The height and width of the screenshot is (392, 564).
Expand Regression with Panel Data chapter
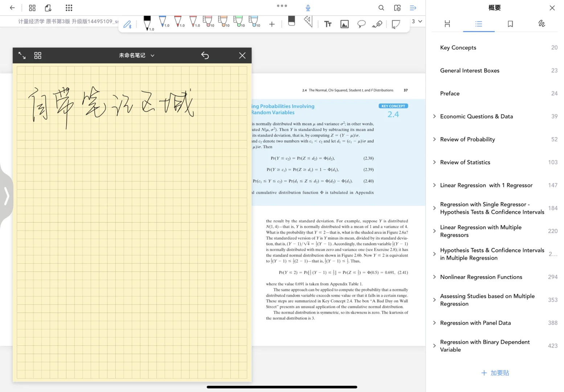pyautogui.click(x=434, y=323)
